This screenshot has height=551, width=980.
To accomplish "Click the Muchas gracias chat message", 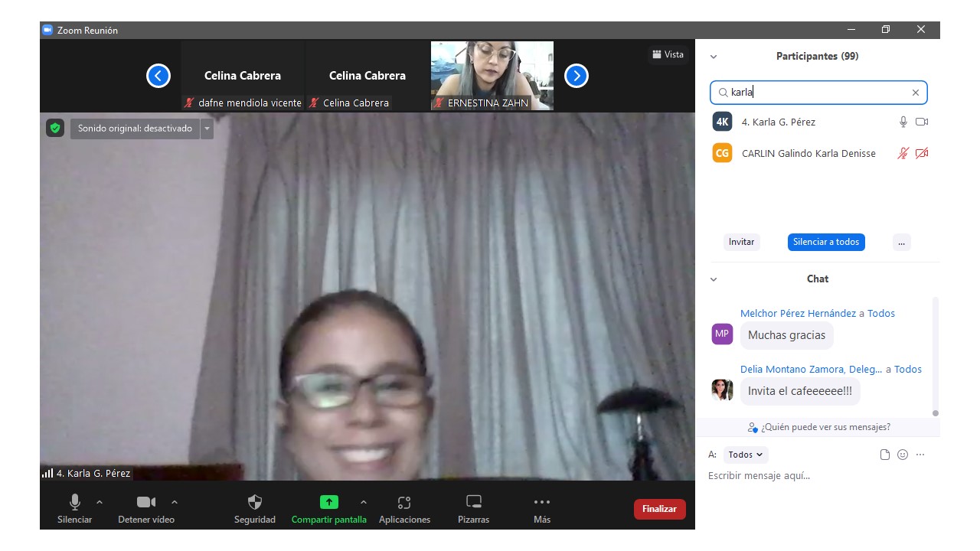I will click(x=786, y=335).
